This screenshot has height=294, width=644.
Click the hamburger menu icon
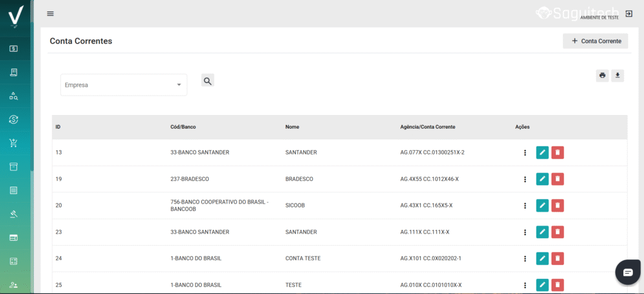point(50,14)
